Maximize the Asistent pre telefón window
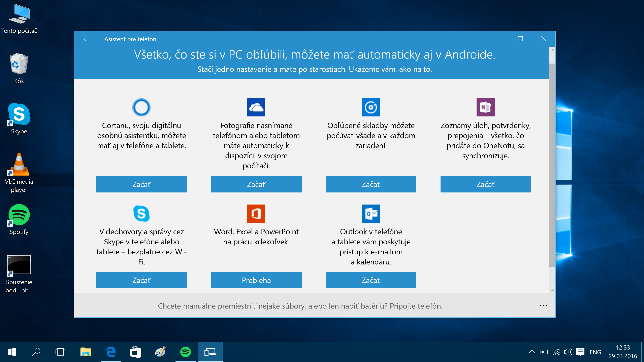Viewport: 644px width, 362px height. [x=520, y=39]
